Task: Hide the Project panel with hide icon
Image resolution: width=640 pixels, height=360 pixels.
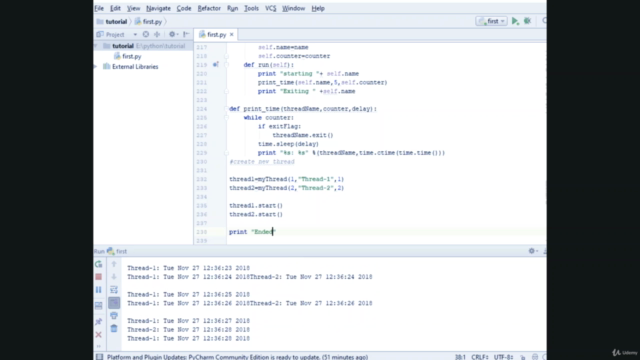Action: pos(186,34)
